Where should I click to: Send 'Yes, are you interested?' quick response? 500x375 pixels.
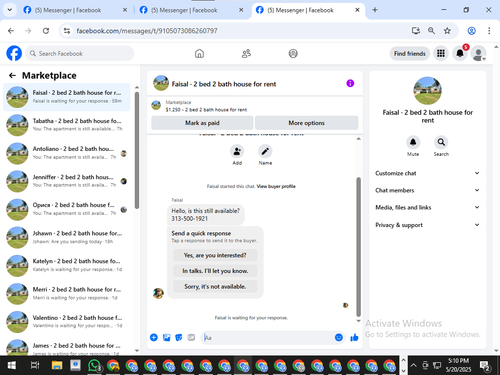[215, 255]
